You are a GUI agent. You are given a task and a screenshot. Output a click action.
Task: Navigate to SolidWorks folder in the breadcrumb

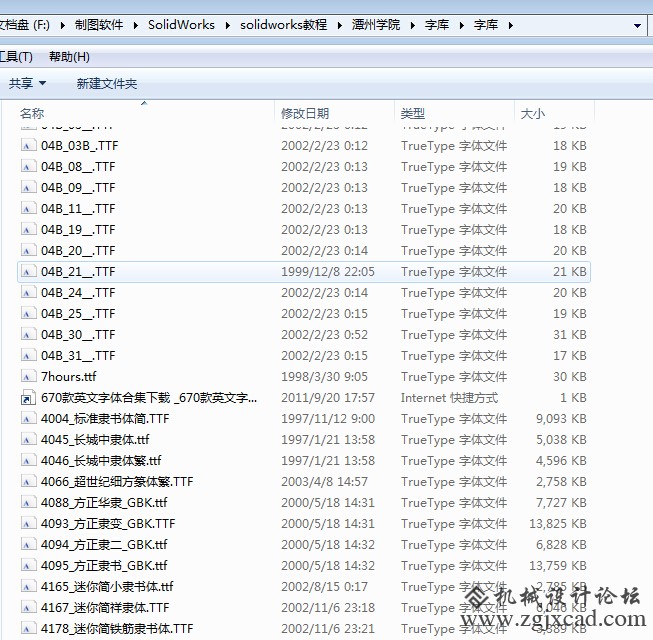tap(181, 25)
